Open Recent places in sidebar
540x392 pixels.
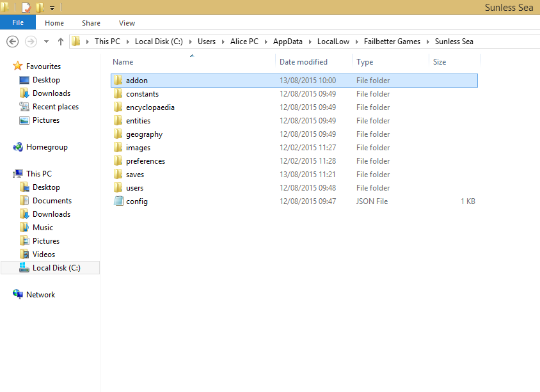tap(49, 107)
